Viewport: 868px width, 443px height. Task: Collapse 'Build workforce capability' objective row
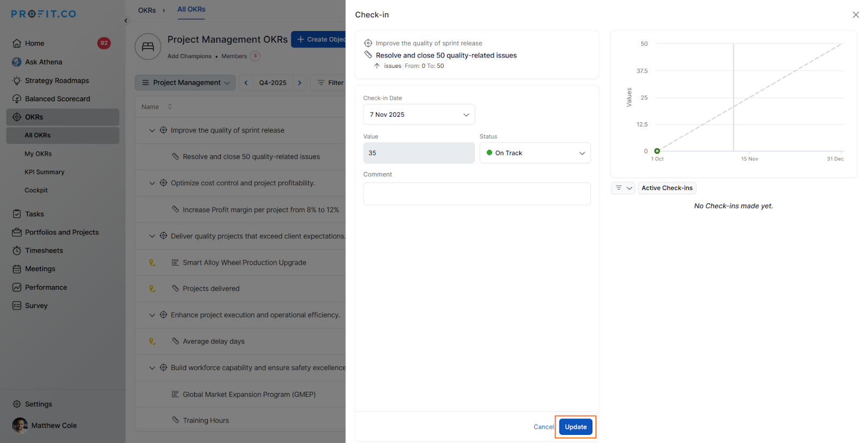tap(152, 368)
